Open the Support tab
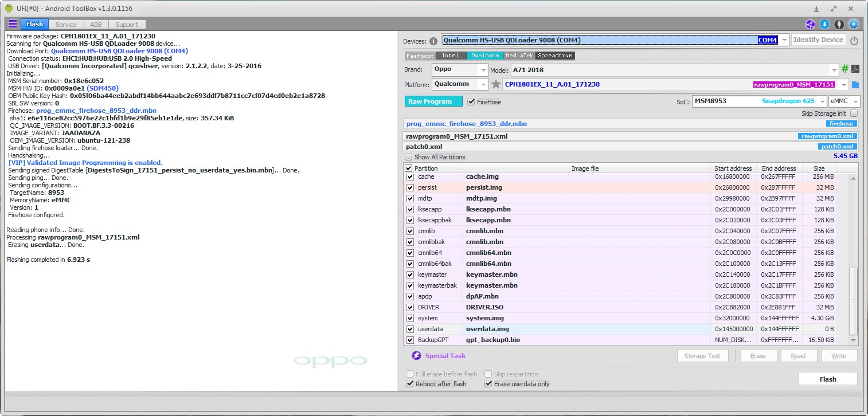 (127, 25)
